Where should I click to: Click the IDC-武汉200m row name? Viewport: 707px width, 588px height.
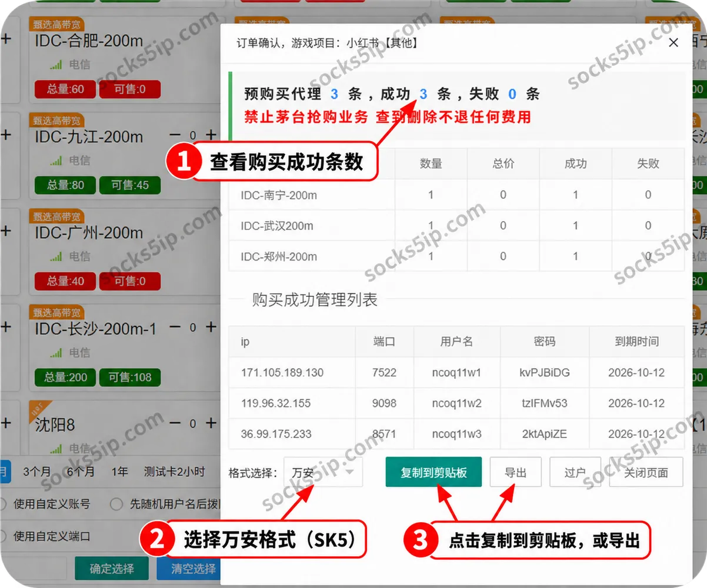[x=277, y=226]
